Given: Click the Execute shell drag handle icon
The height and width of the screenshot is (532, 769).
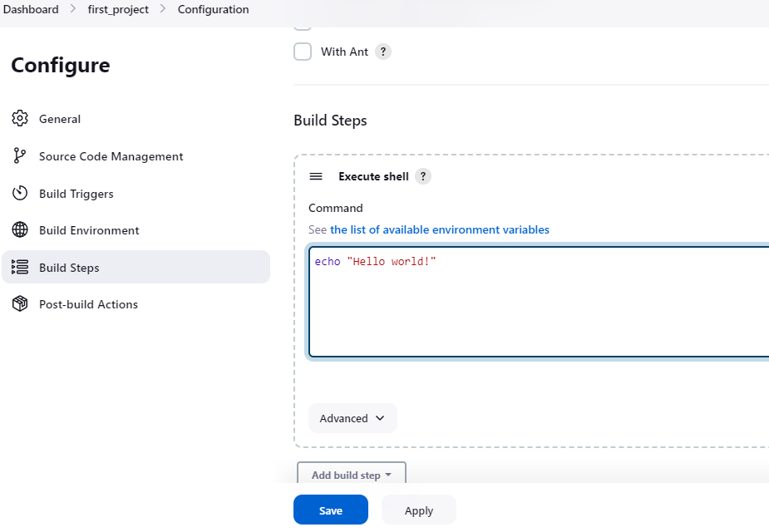Looking at the screenshot, I should 316,176.
